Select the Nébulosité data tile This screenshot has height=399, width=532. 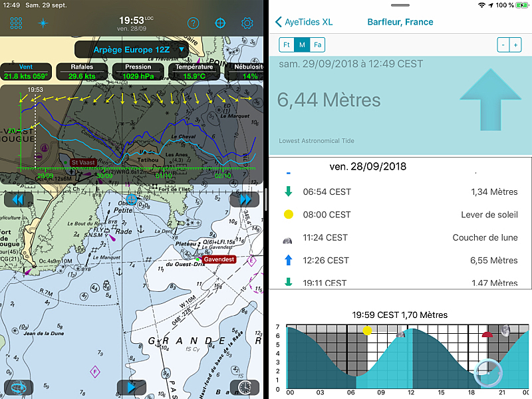click(244, 72)
